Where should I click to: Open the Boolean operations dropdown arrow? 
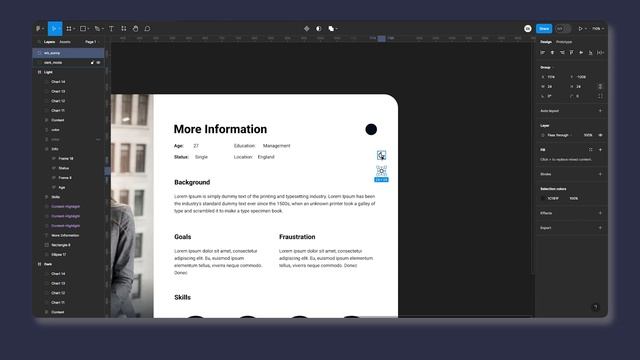(x=336, y=29)
